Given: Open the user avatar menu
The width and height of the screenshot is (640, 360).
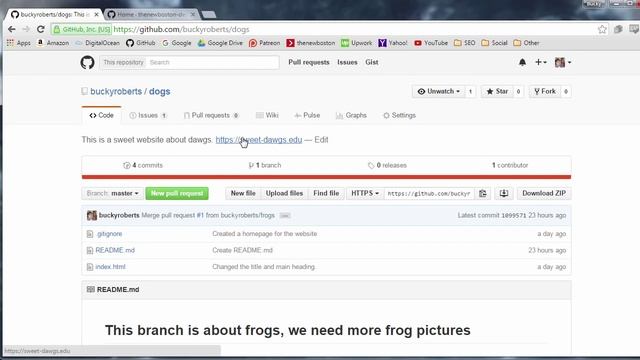Looking at the screenshot, I should tap(562, 62).
